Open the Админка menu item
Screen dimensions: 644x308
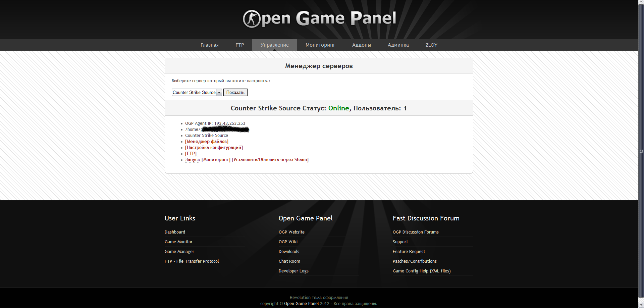coord(398,45)
